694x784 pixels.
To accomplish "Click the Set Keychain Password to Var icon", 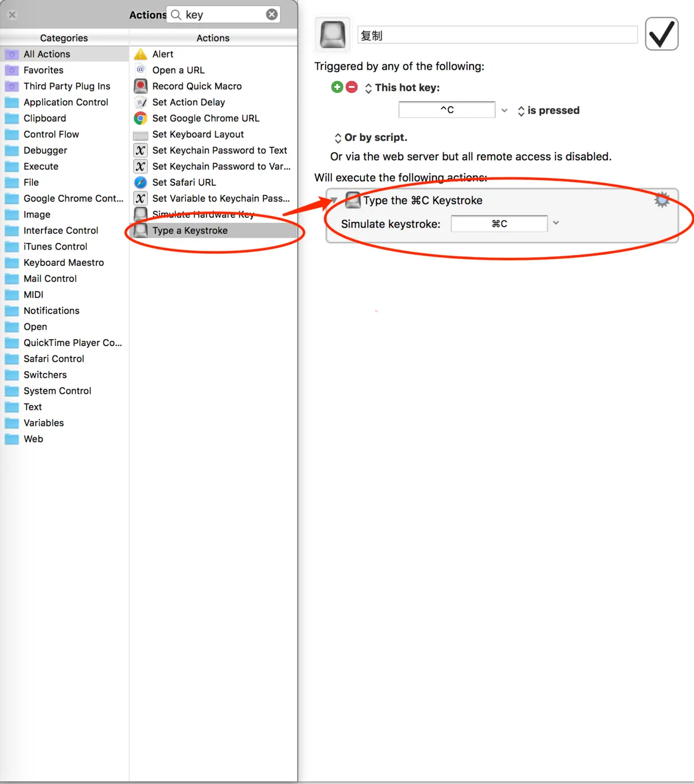I will pyautogui.click(x=140, y=166).
